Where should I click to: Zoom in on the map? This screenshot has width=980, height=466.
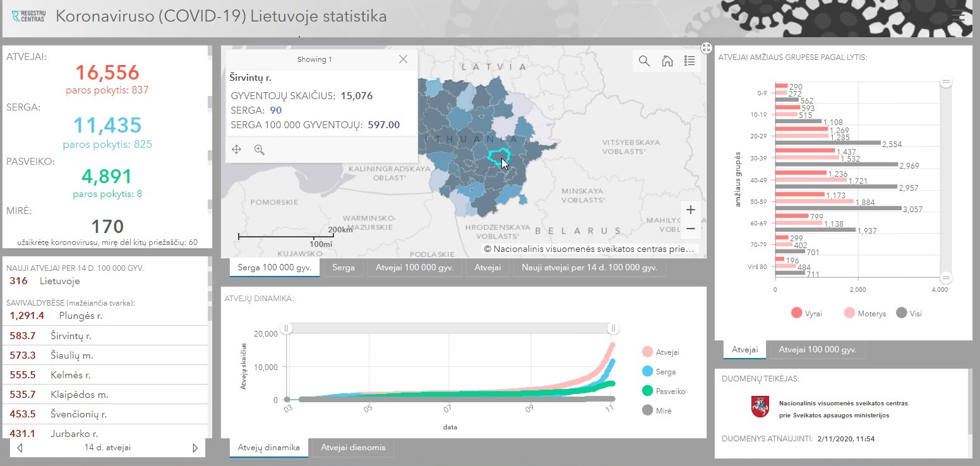click(x=690, y=210)
